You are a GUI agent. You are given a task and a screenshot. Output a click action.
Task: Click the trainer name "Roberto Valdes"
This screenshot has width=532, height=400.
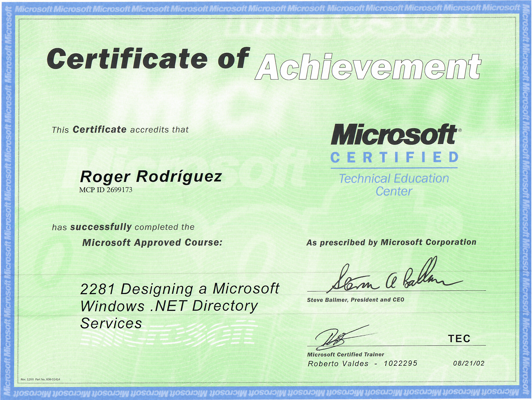click(x=338, y=363)
